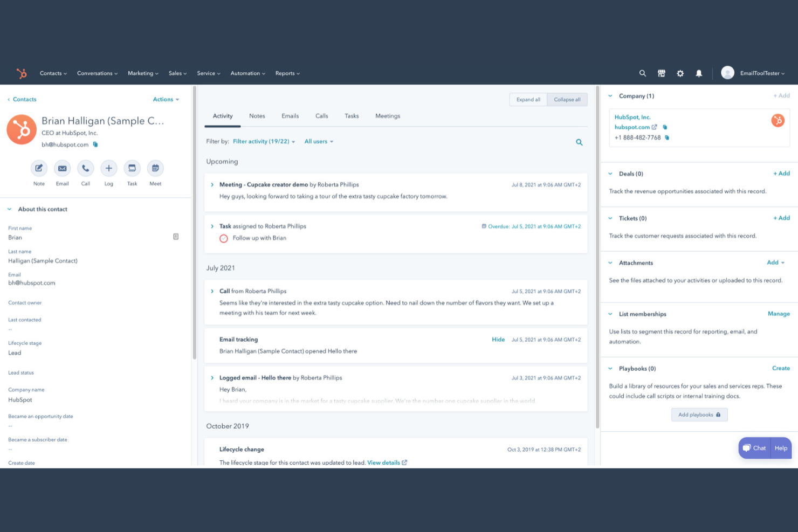Copy the email address using the clipboard icon
The height and width of the screenshot is (532, 798).
point(95,144)
